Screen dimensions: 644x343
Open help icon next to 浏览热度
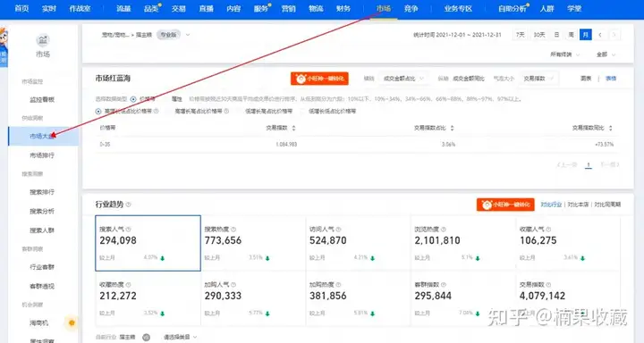click(x=444, y=230)
